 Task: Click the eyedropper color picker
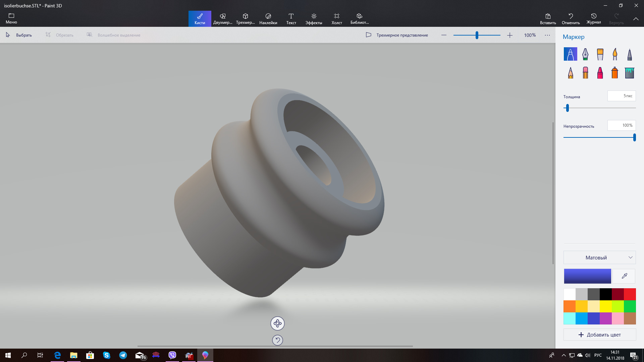(x=624, y=276)
